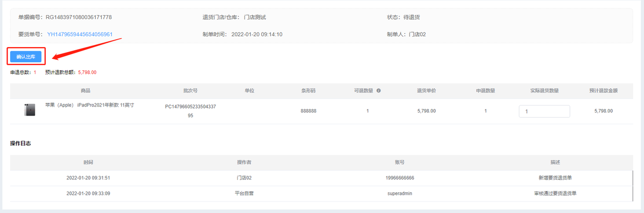Click the 条形码 column header
644x213 pixels.
(x=308, y=91)
